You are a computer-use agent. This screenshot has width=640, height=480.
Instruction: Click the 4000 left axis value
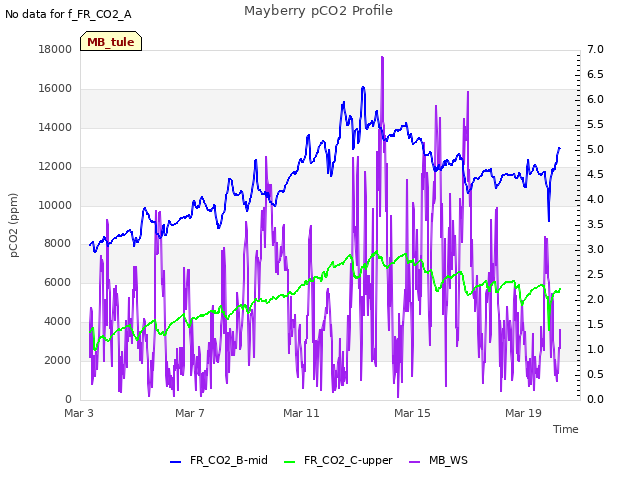pyautogui.click(x=58, y=322)
